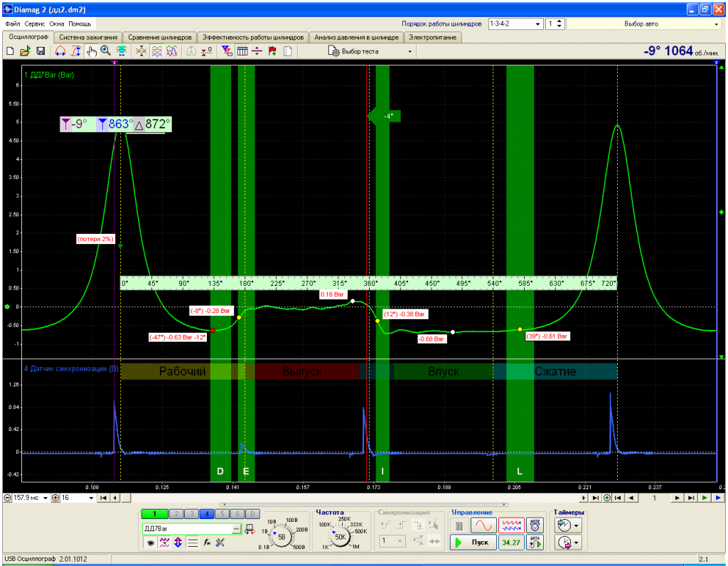Click the auto waveform play icon
Image resolution: width=728 pixels, height=566 pixels.
(535, 543)
